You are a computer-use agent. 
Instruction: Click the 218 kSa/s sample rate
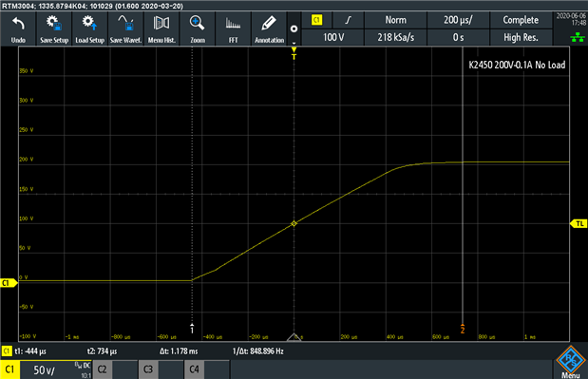pyautogui.click(x=395, y=37)
